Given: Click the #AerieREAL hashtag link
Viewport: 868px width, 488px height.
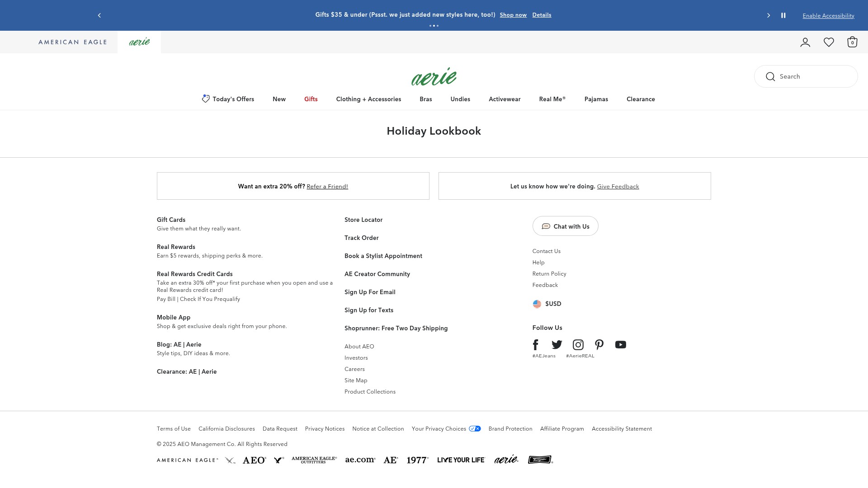Looking at the screenshot, I should click(x=580, y=356).
